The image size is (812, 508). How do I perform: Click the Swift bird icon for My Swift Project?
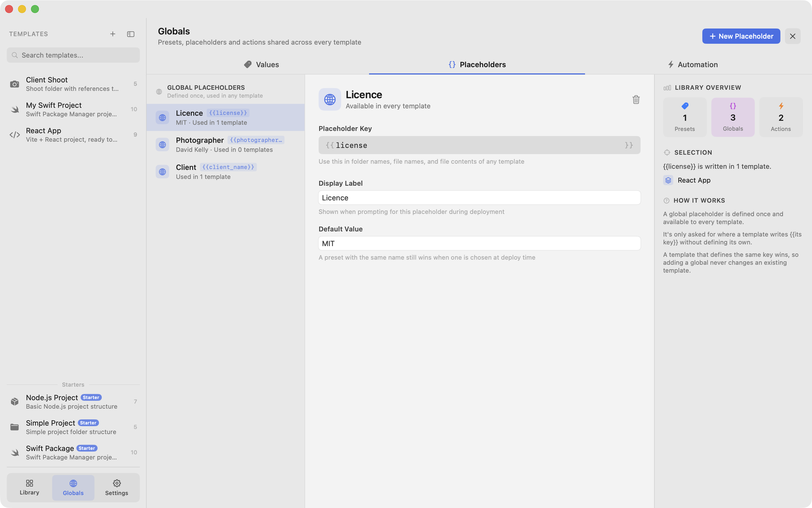(14, 110)
